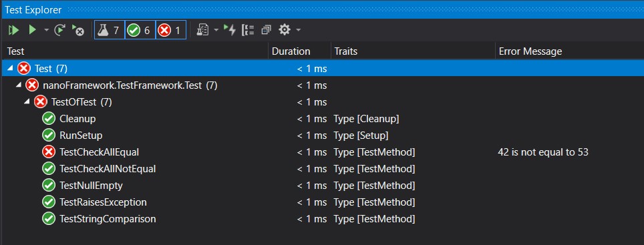Click error message '42 is not equal to 53'

click(x=543, y=152)
